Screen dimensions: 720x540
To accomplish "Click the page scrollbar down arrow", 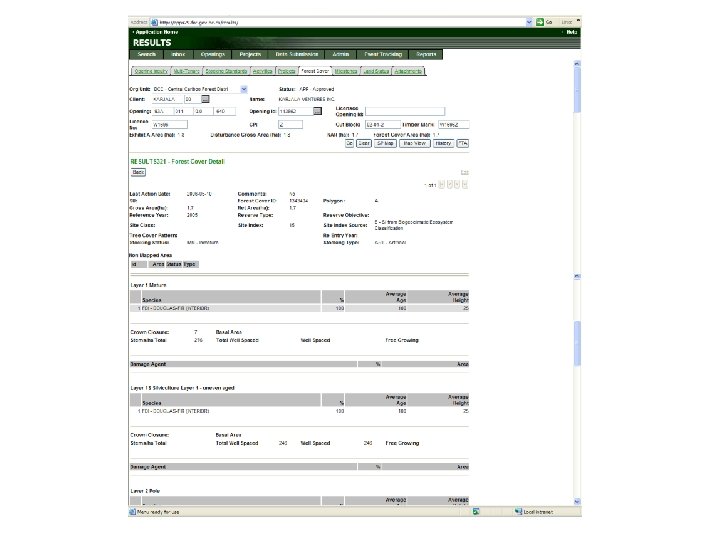I will pos(577,501).
